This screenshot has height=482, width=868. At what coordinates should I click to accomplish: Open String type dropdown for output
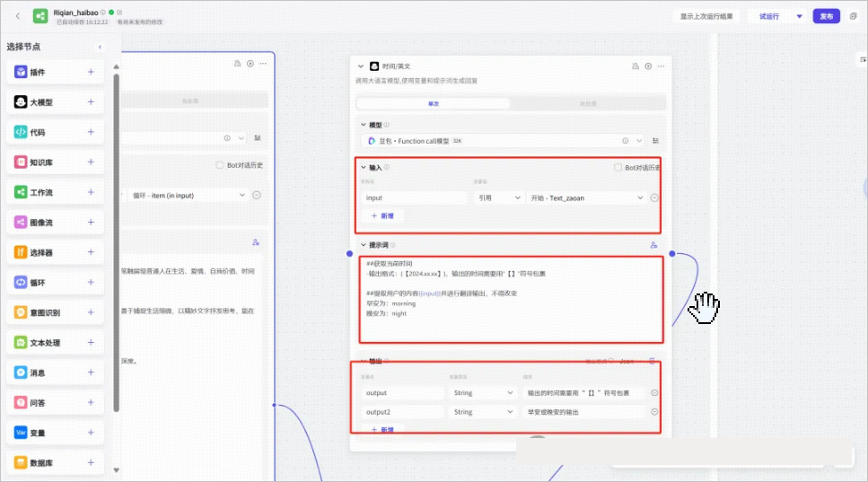(483, 393)
